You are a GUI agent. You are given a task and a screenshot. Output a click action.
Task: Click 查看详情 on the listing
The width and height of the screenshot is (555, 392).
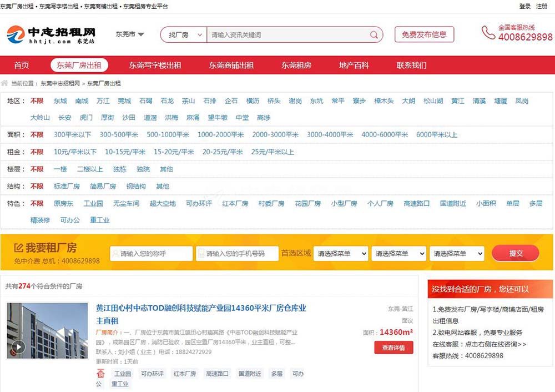pyautogui.click(x=393, y=348)
